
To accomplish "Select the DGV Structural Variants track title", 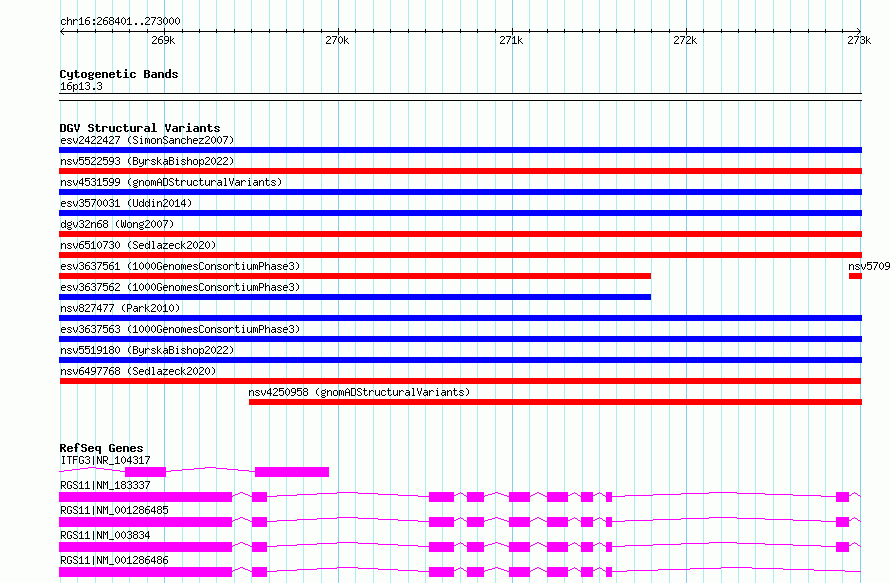I will (x=140, y=128).
